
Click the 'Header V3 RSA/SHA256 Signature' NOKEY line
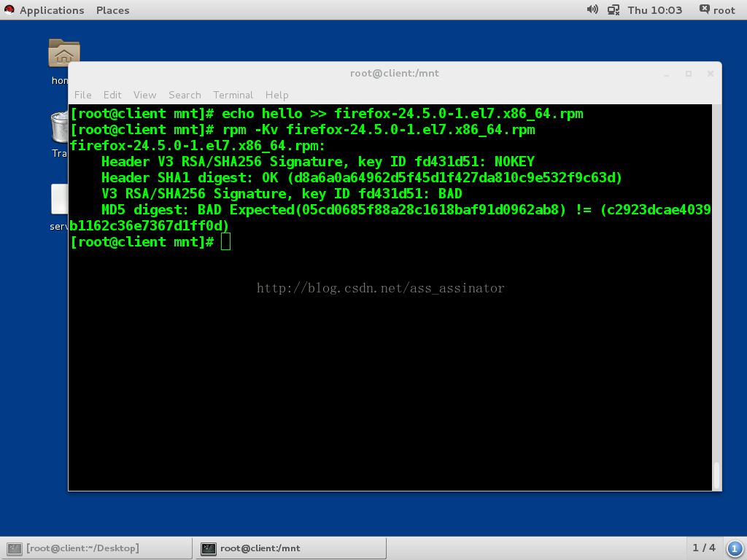[x=318, y=162]
